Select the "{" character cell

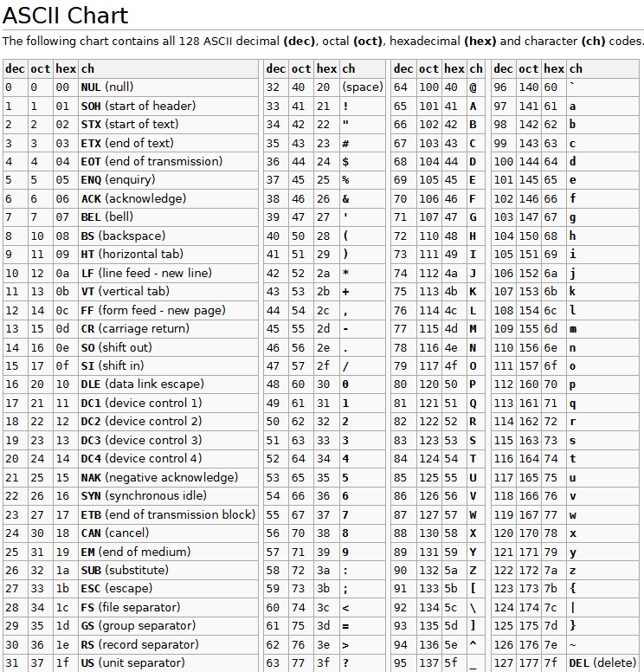[x=602, y=589]
